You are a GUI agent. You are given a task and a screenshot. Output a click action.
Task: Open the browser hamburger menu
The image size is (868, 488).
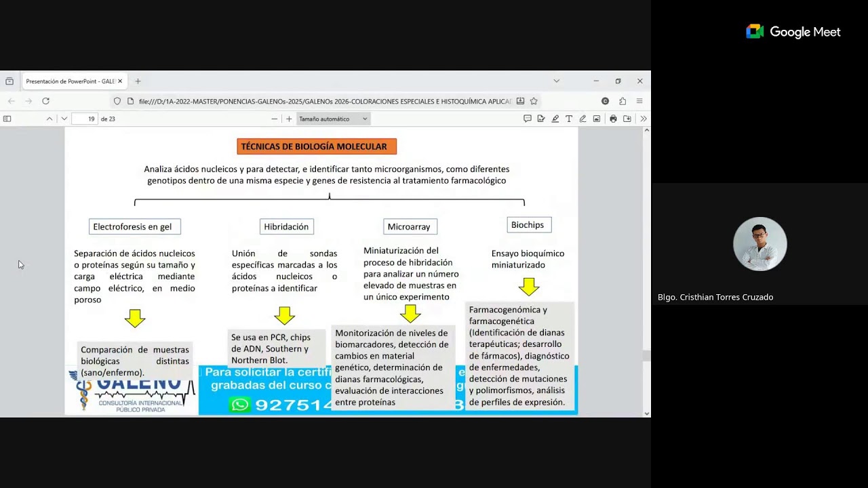639,101
